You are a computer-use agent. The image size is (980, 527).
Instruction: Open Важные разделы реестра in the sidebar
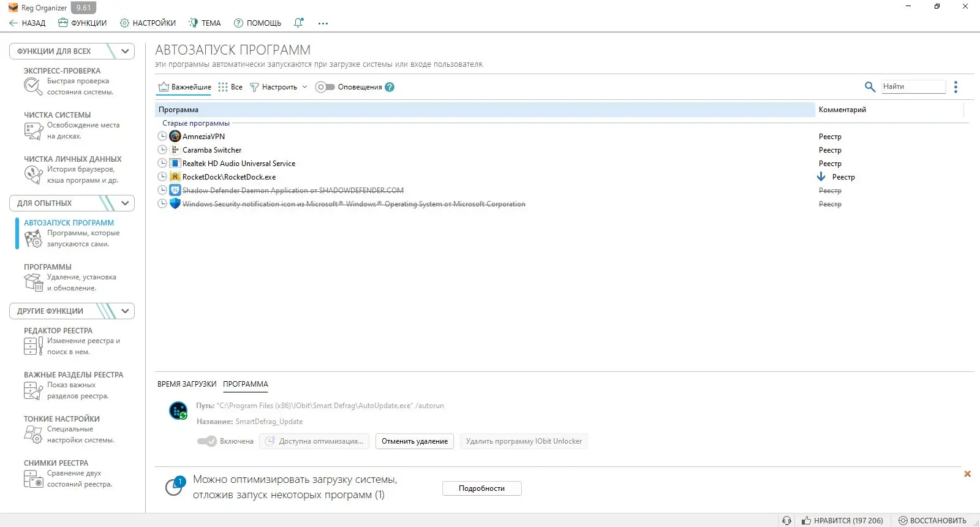(x=72, y=385)
